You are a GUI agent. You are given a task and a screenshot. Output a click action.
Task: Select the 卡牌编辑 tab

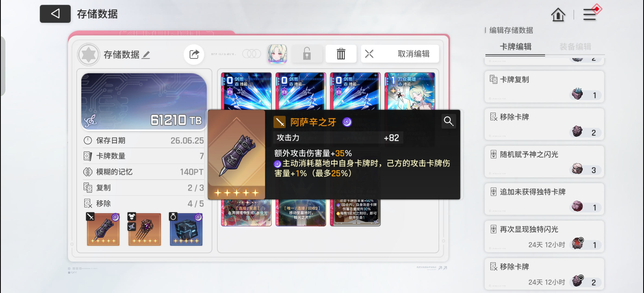tap(515, 47)
